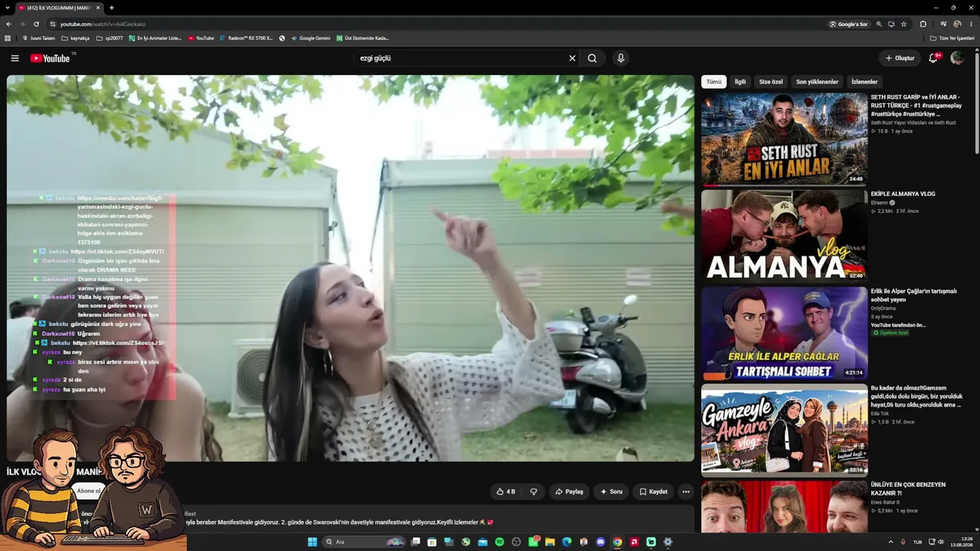Screen dimensions: 980x551
Task: Click the video player area
Action: coord(351,268)
